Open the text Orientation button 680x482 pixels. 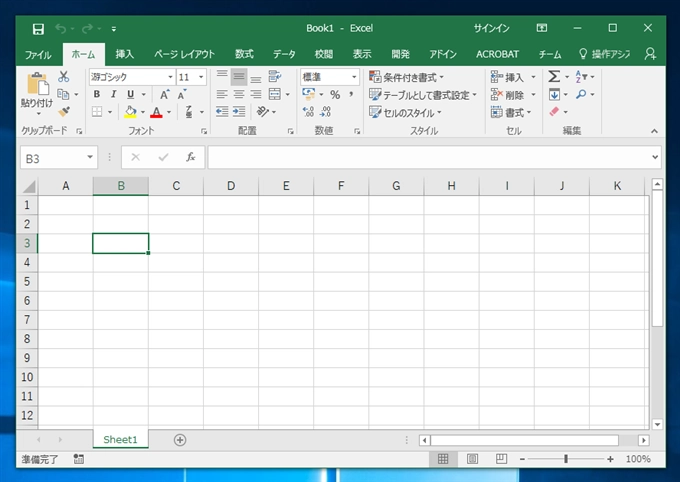262,112
